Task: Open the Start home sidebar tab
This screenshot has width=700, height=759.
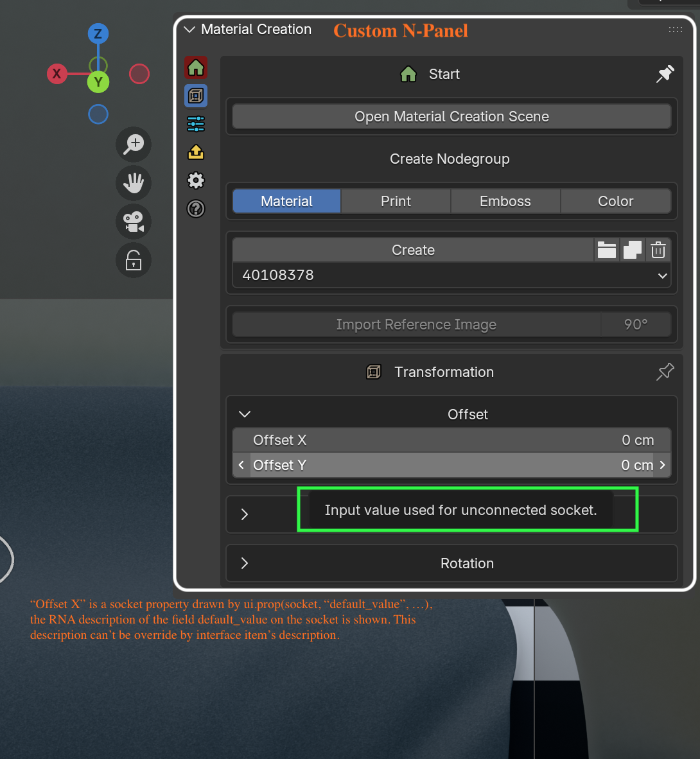Action: (196, 68)
